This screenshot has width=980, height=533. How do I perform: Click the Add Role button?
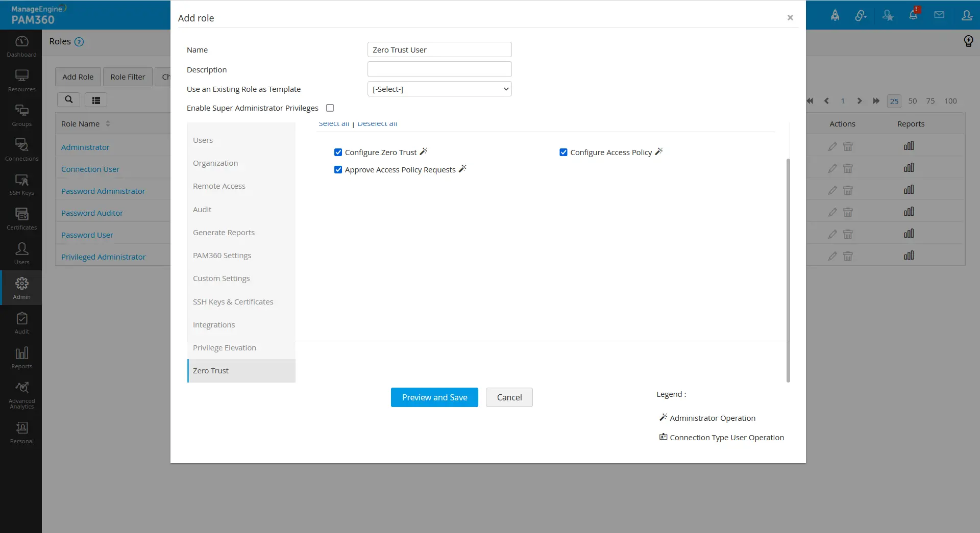pos(78,77)
